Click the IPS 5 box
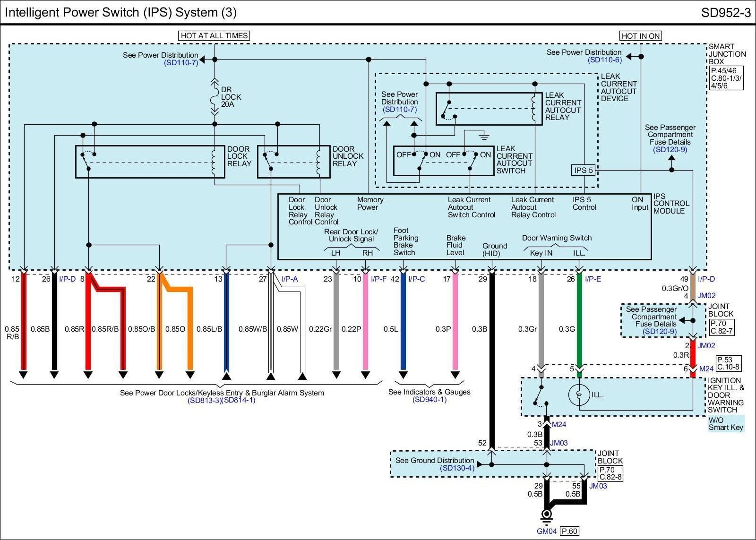 [x=583, y=170]
